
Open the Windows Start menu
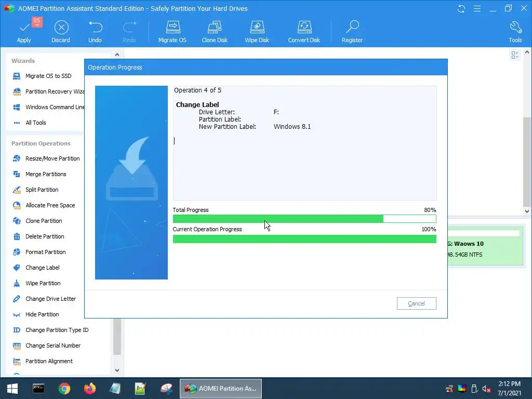12,389
